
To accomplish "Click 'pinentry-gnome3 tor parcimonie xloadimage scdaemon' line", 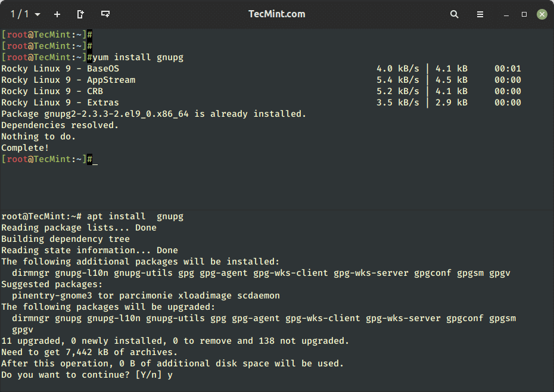I will pos(146,295).
